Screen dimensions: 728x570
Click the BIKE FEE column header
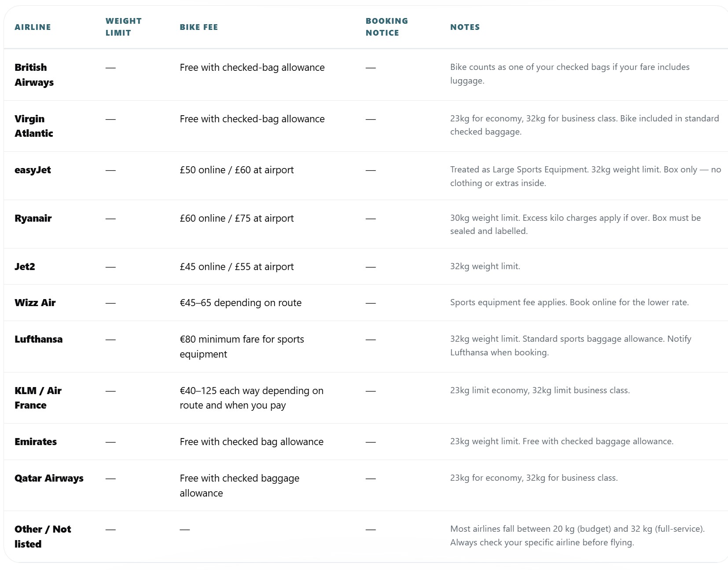point(199,27)
